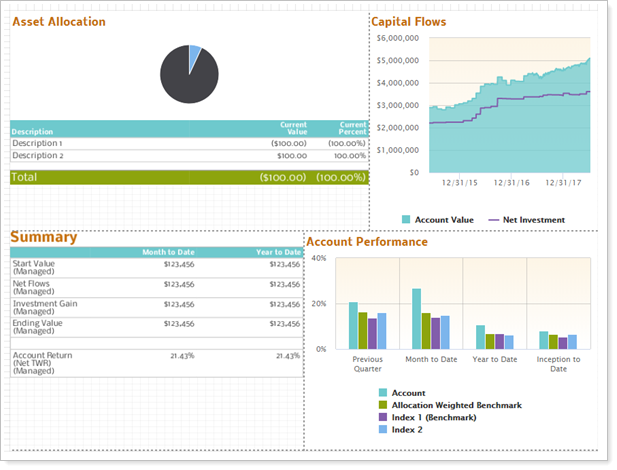Open the Capital Flows section heading
617x470 pixels.
tap(408, 21)
